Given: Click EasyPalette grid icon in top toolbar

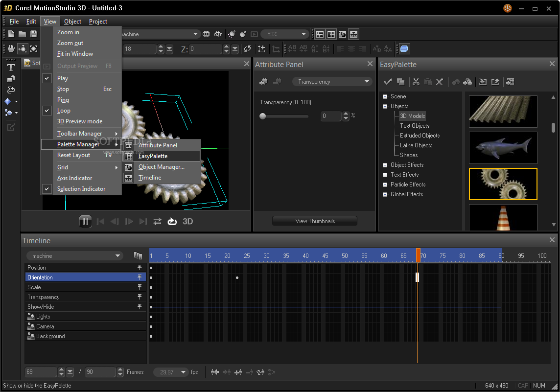Looking at the screenshot, I should (x=331, y=34).
